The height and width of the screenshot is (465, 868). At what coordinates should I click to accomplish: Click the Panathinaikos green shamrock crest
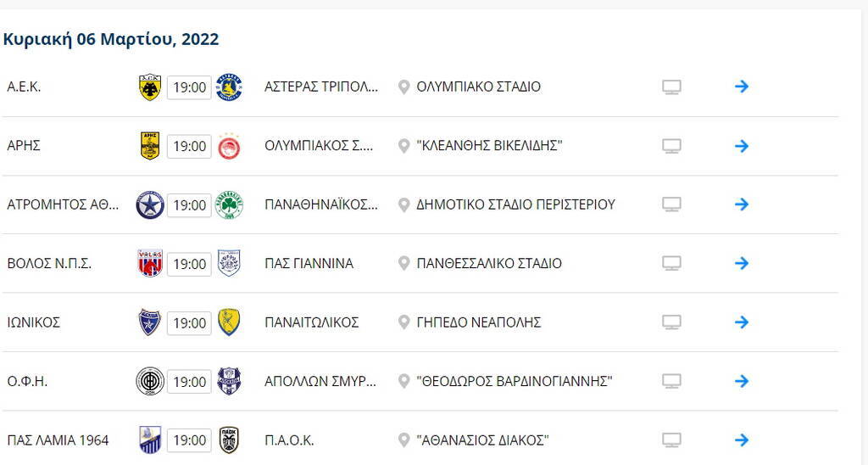point(229,204)
